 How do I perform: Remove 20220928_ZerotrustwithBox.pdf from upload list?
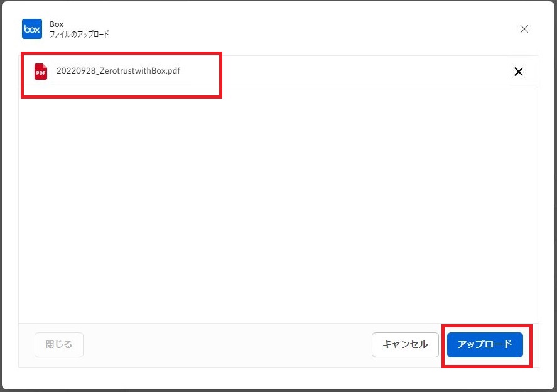[x=519, y=72]
